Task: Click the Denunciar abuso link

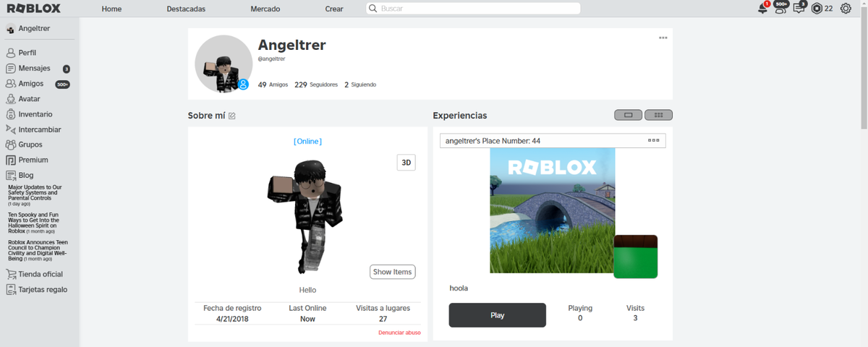Action: 399,333
